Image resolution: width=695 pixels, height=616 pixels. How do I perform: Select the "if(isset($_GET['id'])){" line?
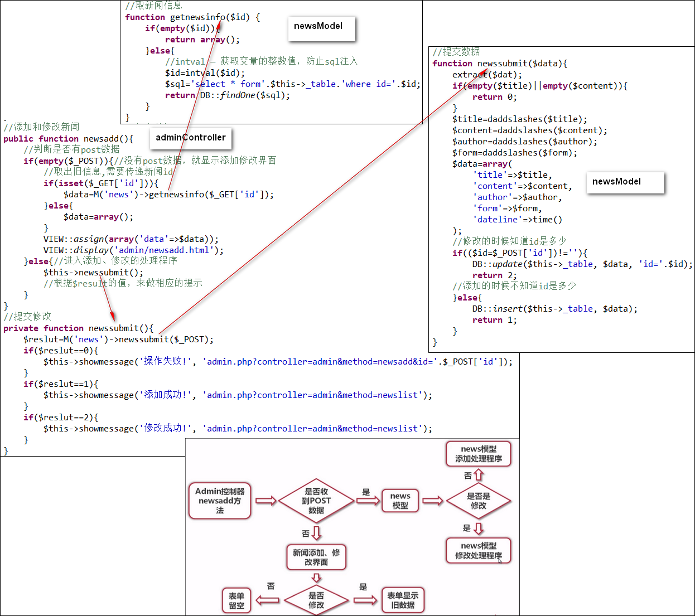coord(101,183)
